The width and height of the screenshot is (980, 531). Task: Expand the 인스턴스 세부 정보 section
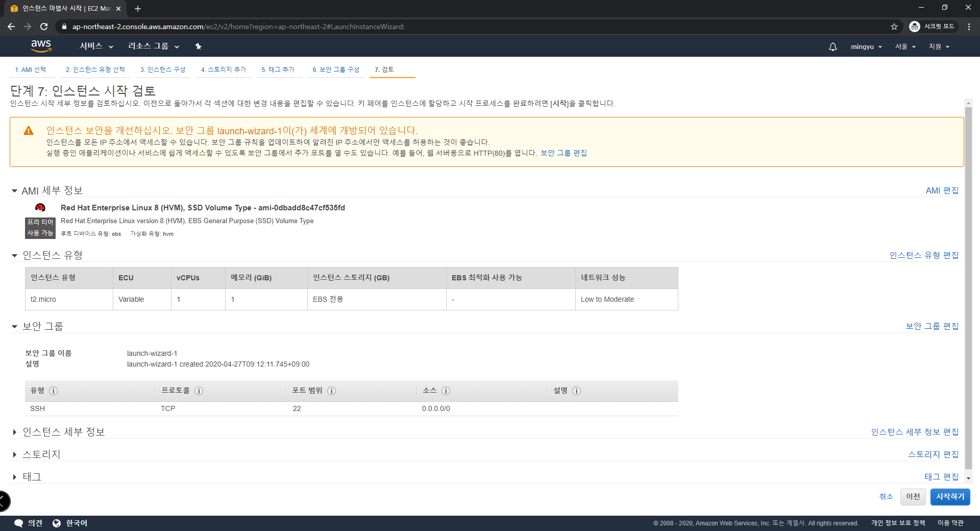pyautogui.click(x=14, y=432)
